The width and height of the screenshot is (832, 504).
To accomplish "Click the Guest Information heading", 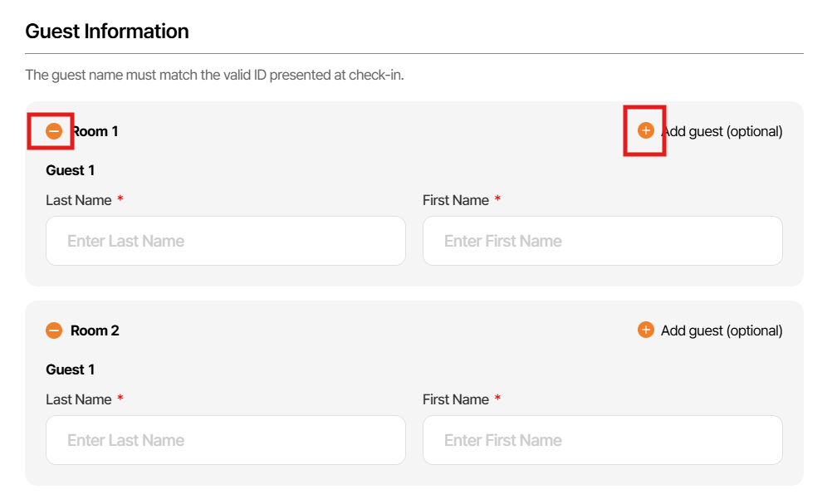I will click(107, 32).
